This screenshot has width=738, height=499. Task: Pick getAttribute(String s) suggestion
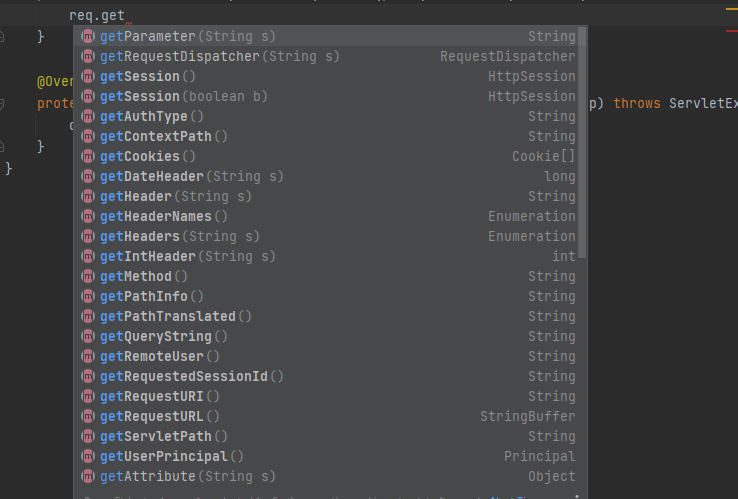(x=188, y=477)
